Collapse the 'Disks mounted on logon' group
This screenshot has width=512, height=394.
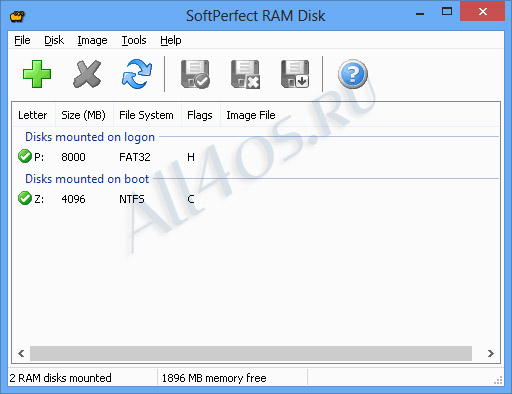coord(90,137)
